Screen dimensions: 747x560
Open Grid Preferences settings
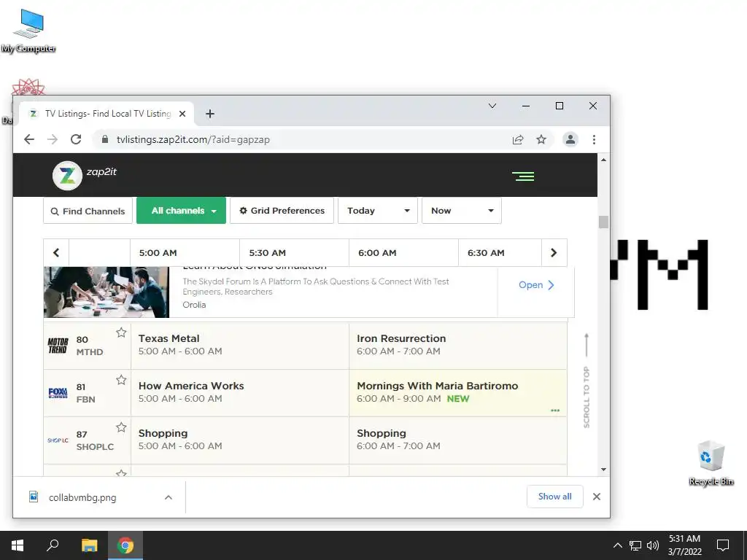(x=282, y=211)
